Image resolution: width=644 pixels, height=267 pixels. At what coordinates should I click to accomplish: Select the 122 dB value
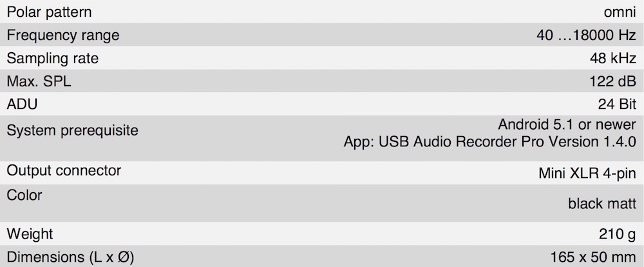[611, 82]
